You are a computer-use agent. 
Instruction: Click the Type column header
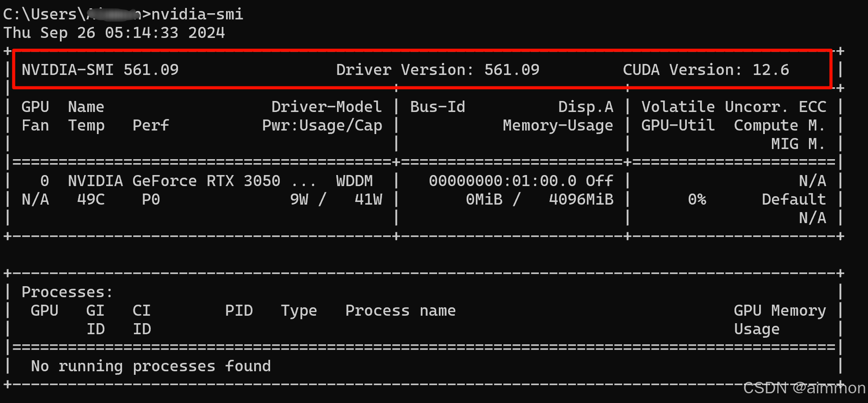[299, 311]
